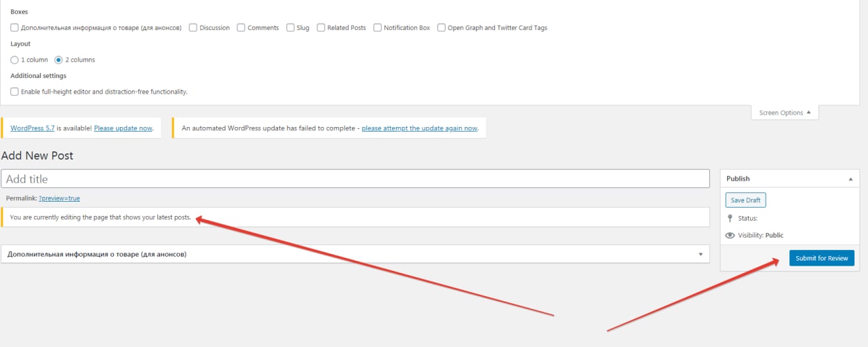
Task: Enable the Comments box checkbox
Action: pos(241,28)
